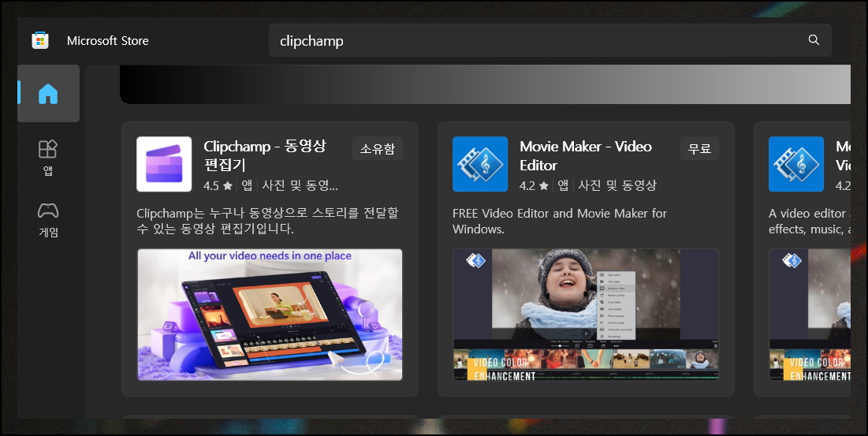Click the Movie Maker - Video Editor app icon
The width and height of the screenshot is (868, 436).
(480, 164)
